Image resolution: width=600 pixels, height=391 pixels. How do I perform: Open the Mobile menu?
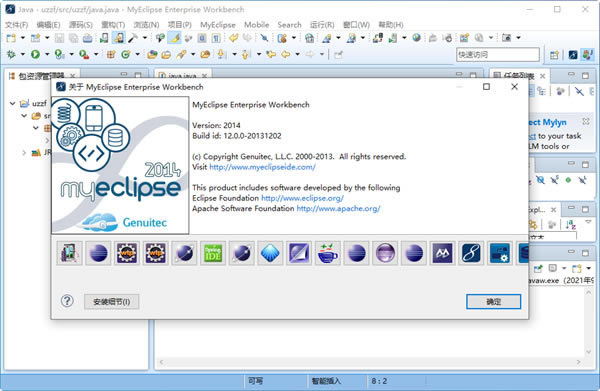pyautogui.click(x=256, y=25)
